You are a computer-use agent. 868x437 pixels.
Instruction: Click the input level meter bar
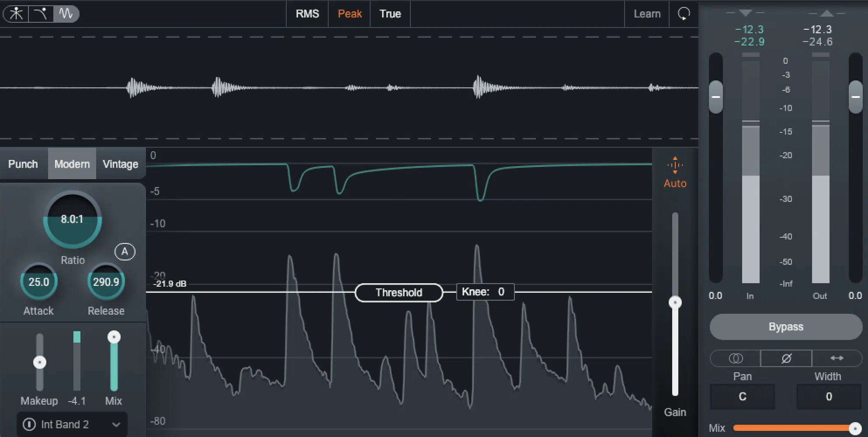[751, 168]
